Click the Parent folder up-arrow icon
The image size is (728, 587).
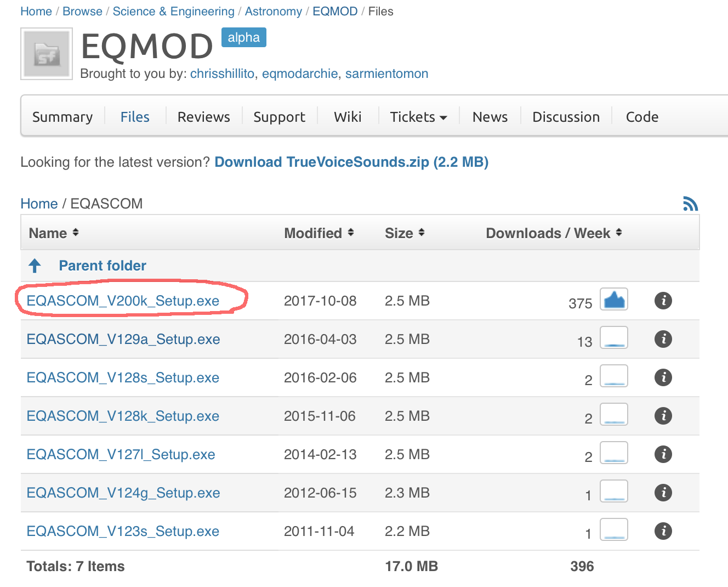tap(35, 266)
